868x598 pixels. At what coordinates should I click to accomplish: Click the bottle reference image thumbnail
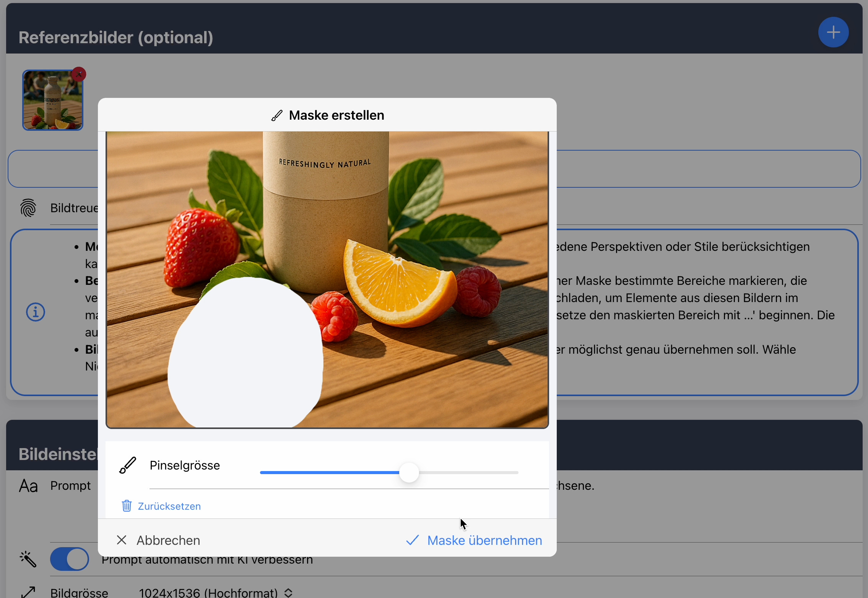[52, 101]
